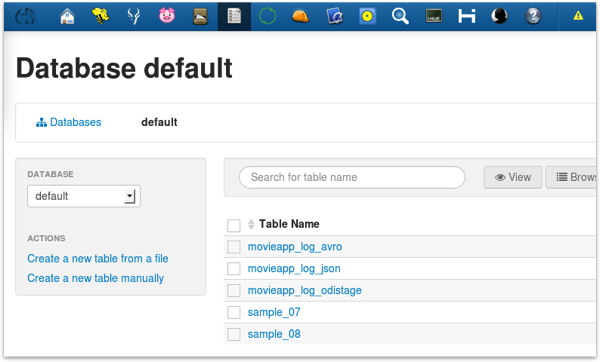Viewport: 600px width, 362px height.
Task: Click the Help question mark icon
Action: tap(533, 16)
